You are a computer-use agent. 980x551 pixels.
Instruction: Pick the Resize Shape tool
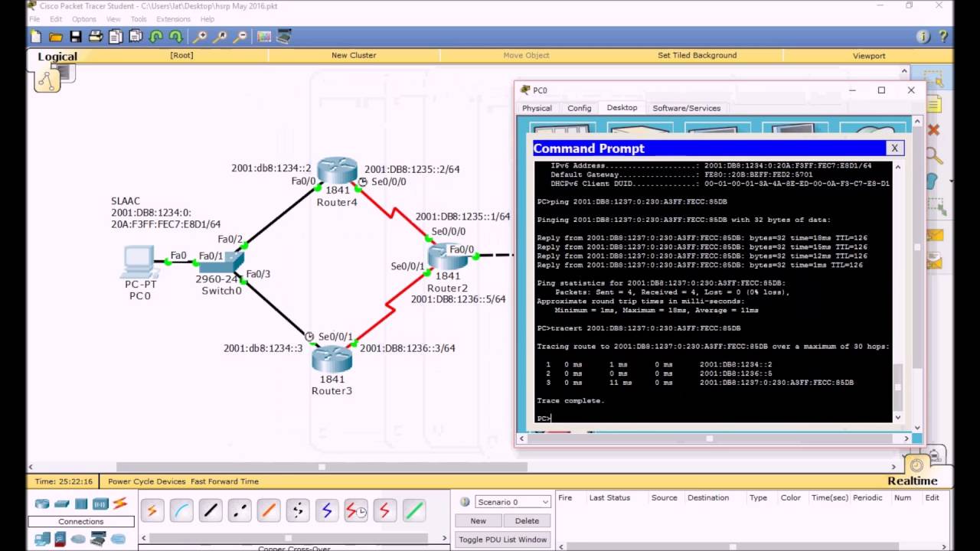(935, 207)
